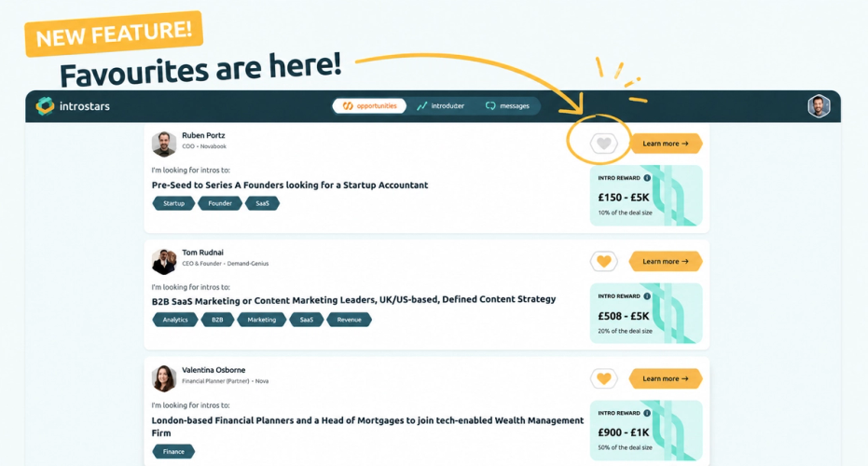Select the B2B tag

click(x=217, y=320)
